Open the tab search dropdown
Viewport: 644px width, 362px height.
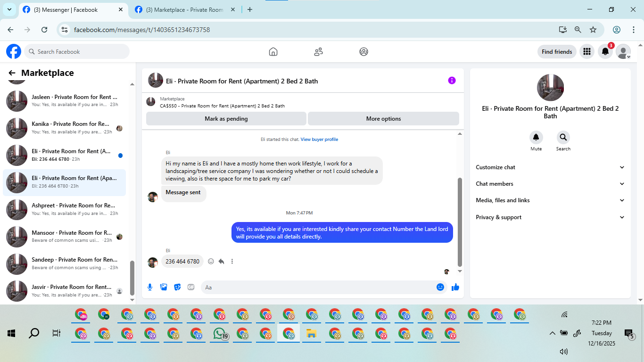[9, 9]
